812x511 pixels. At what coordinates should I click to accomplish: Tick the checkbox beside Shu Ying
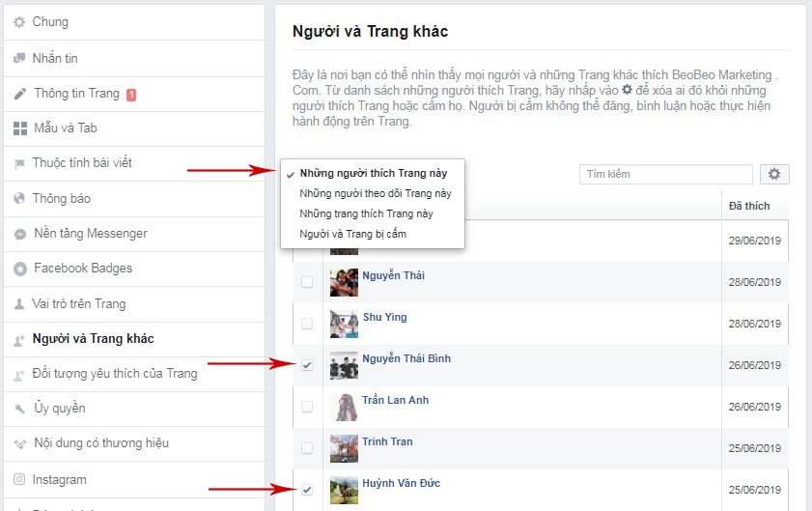(307, 324)
